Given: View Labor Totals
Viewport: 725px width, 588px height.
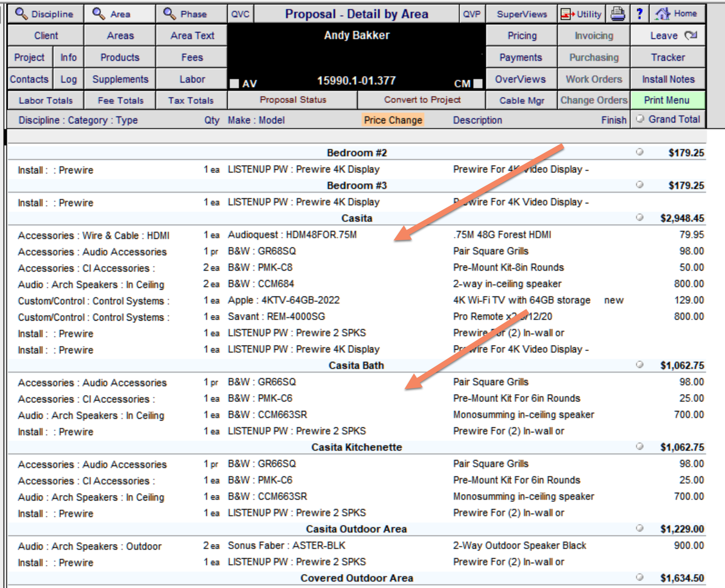Looking at the screenshot, I should 45,100.
